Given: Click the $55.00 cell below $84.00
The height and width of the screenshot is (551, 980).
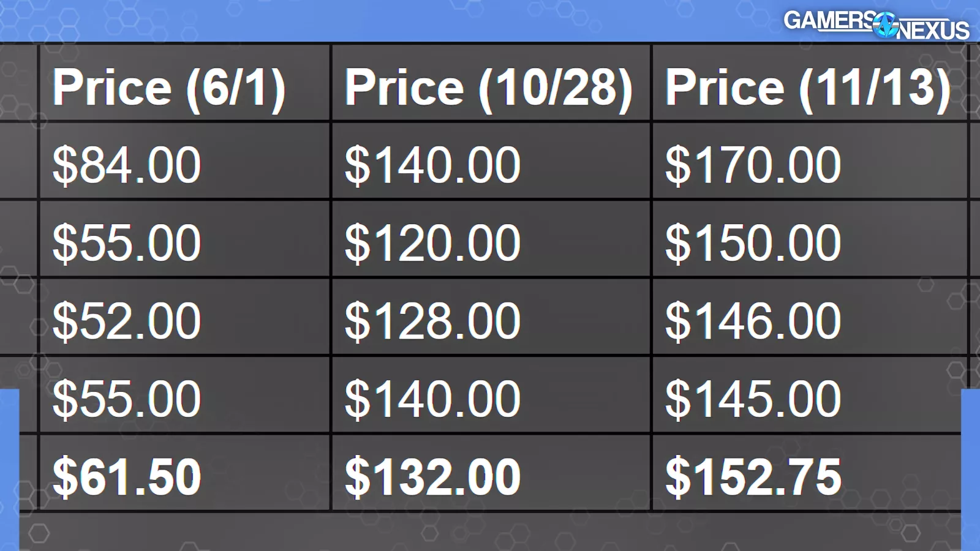Looking at the screenshot, I should pos(127,242).
